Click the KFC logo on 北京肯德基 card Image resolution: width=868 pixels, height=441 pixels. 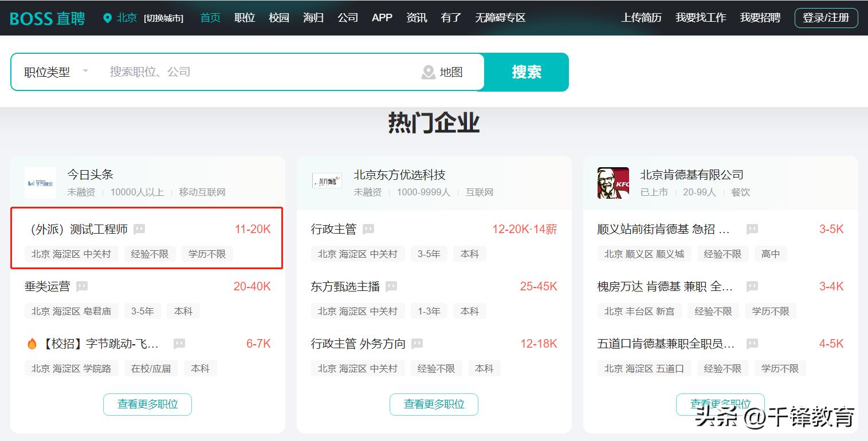[x=612, y=182]
